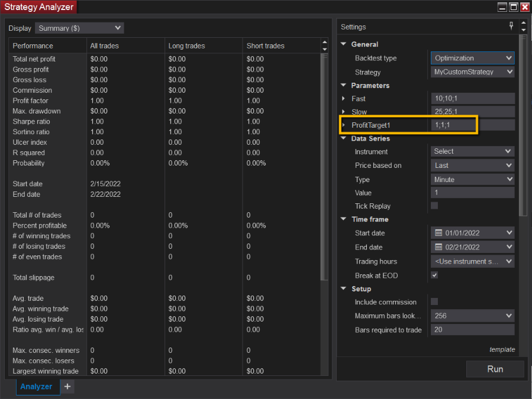This screenshot has width=532, height=399.
Task: Open the End date calendar icon
Action: point(439,247)
